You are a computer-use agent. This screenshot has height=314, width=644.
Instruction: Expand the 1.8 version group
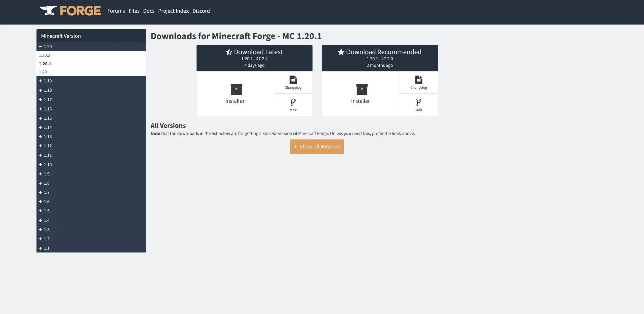(x=91, y=183)
